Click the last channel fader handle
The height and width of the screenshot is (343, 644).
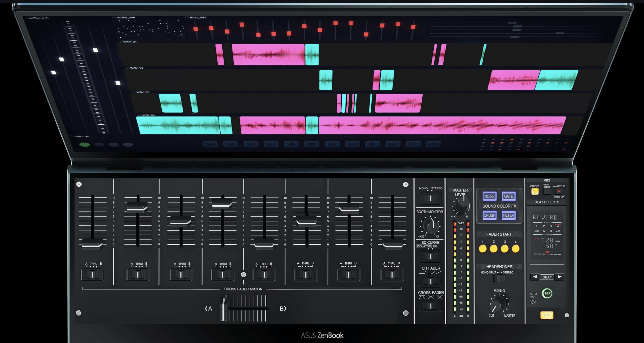pos(392,245)
